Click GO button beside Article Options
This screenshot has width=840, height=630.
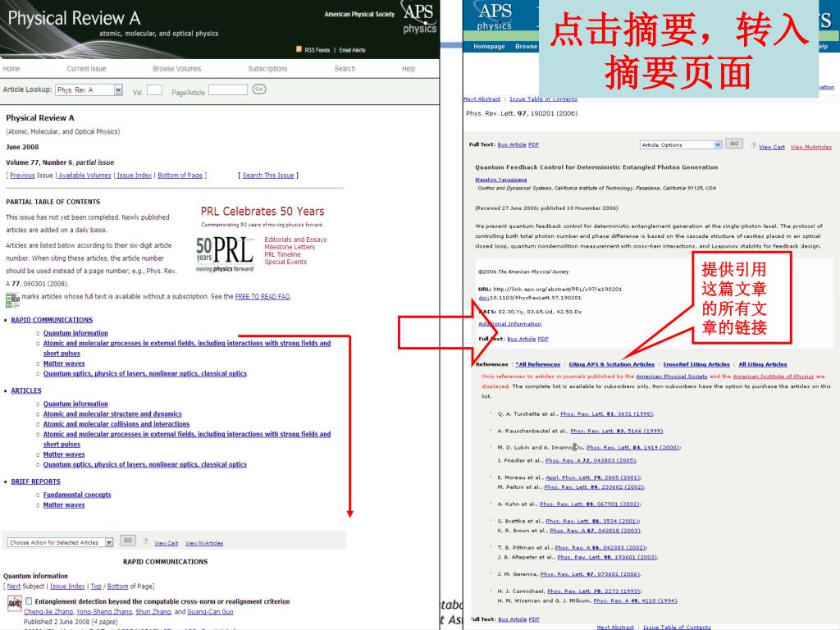tap(734, 144)
